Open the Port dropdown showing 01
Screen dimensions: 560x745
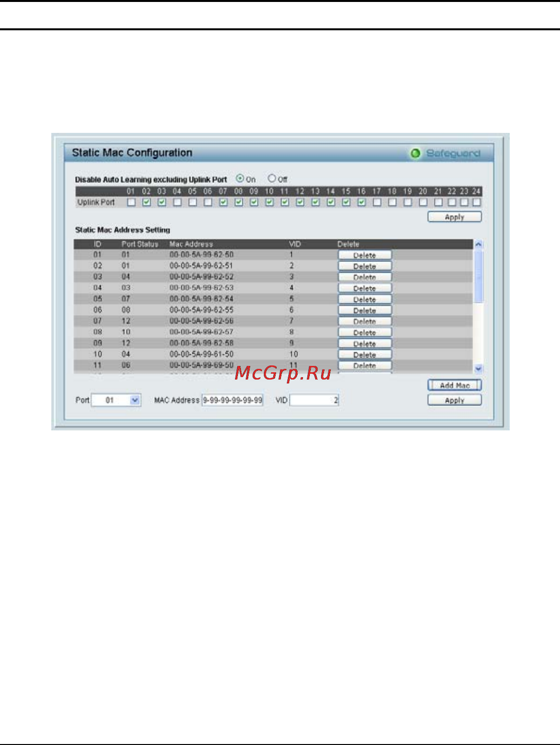click(x=116, y=400)
